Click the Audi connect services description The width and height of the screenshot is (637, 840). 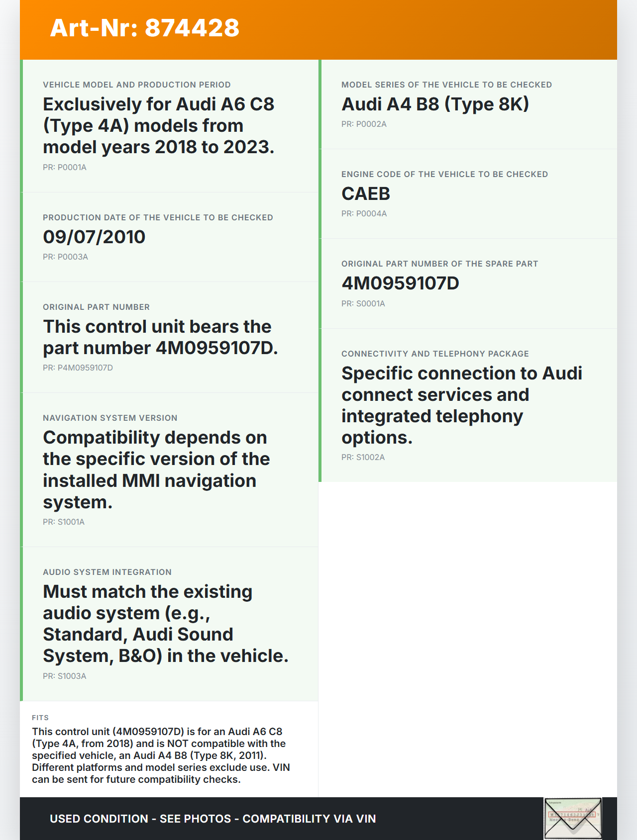click(461, 405)
